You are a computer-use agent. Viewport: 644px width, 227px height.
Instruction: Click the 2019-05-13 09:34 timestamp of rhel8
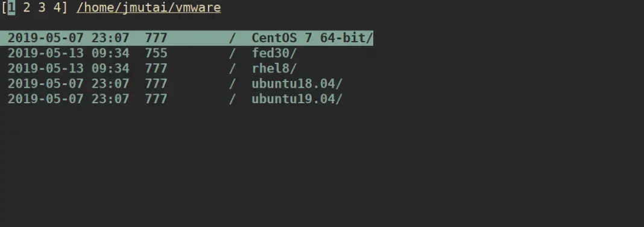click(x=69, y=68)
